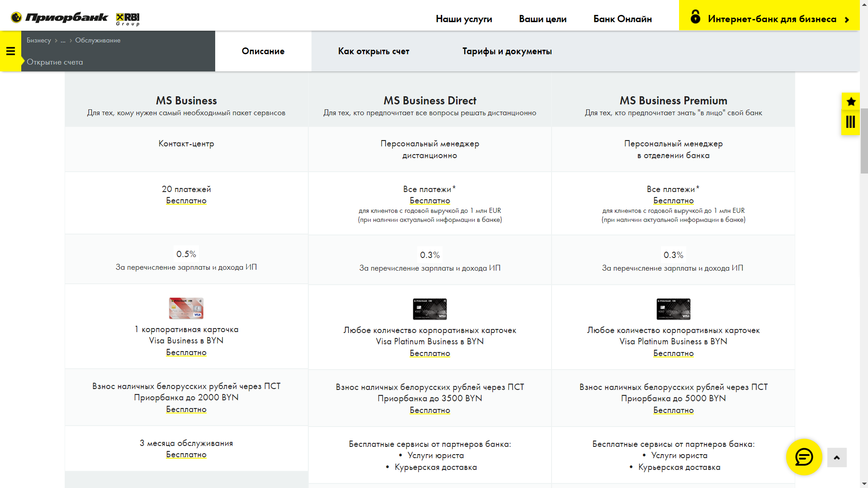
Task: Click Интернет-банк для бизнеса button
Action: coord(772,19)
